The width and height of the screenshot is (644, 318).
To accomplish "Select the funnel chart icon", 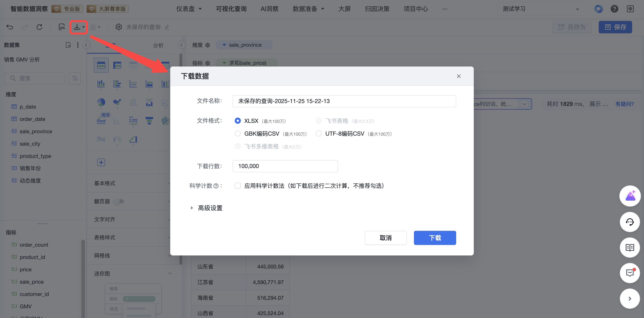I will click(149, 121).
